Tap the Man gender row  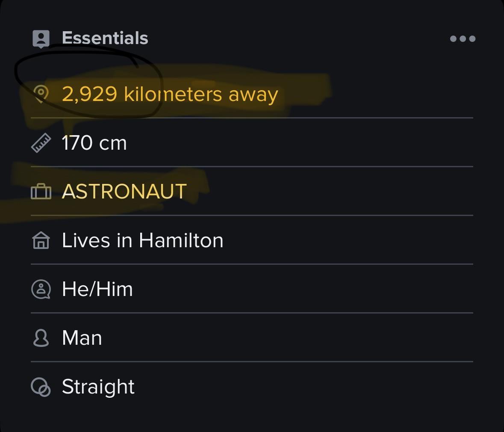click(x=82, y=338)
